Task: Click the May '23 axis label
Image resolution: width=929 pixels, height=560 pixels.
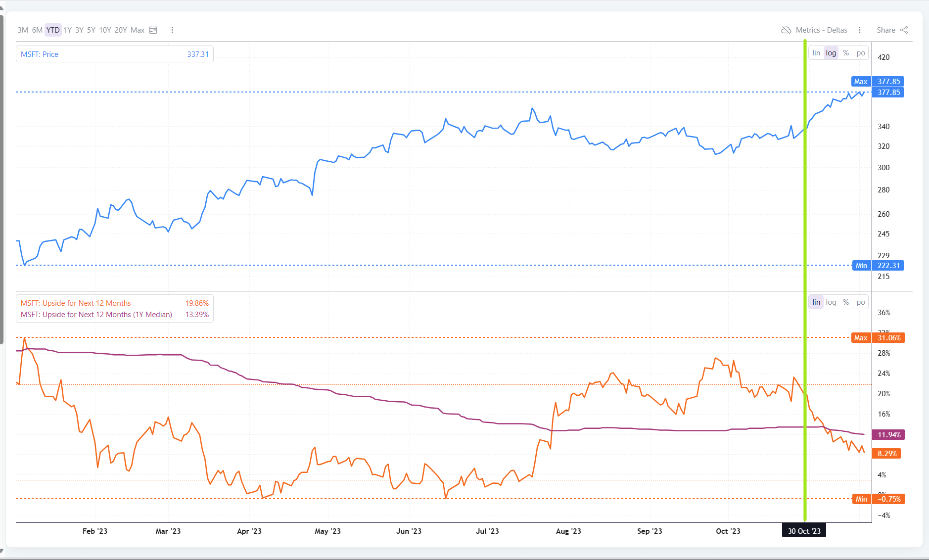Action: pos(327,531)
